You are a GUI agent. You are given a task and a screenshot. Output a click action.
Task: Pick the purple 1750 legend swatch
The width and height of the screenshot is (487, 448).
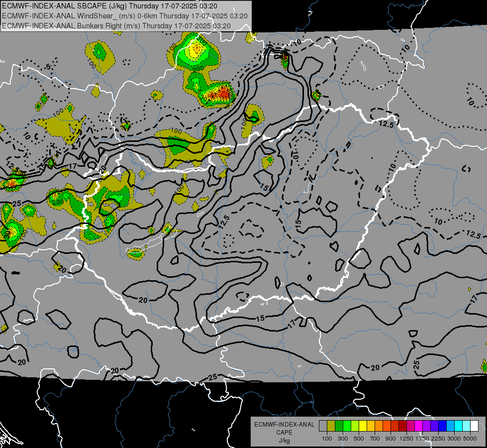[x=427, y=426]
